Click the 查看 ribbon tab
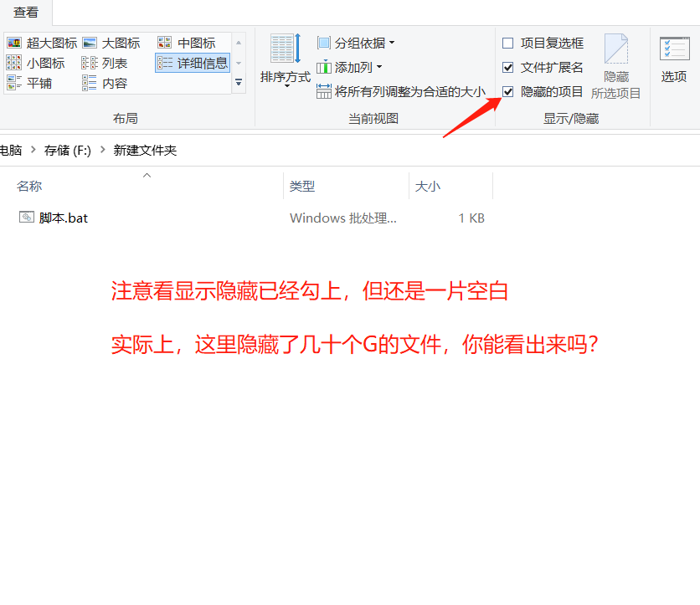Image resolution: width=700 pixels, height=605 pixels. point(26,13)
